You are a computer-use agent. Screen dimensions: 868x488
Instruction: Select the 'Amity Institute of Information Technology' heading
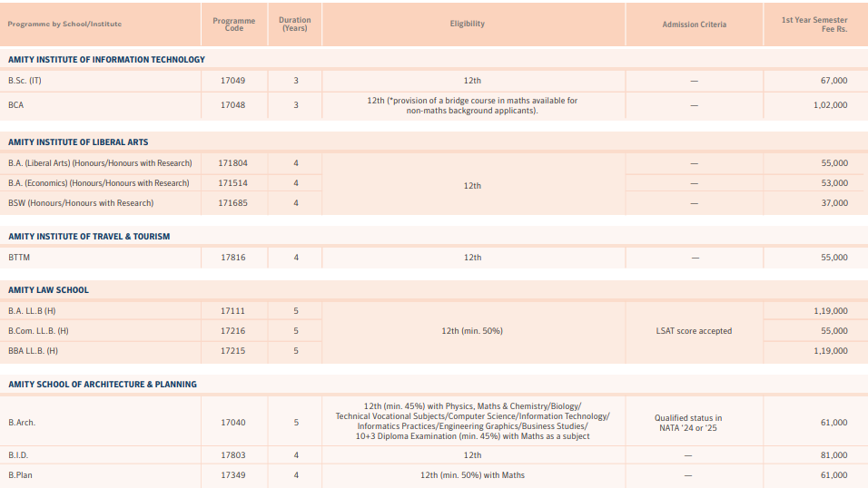tap(106, 60)
